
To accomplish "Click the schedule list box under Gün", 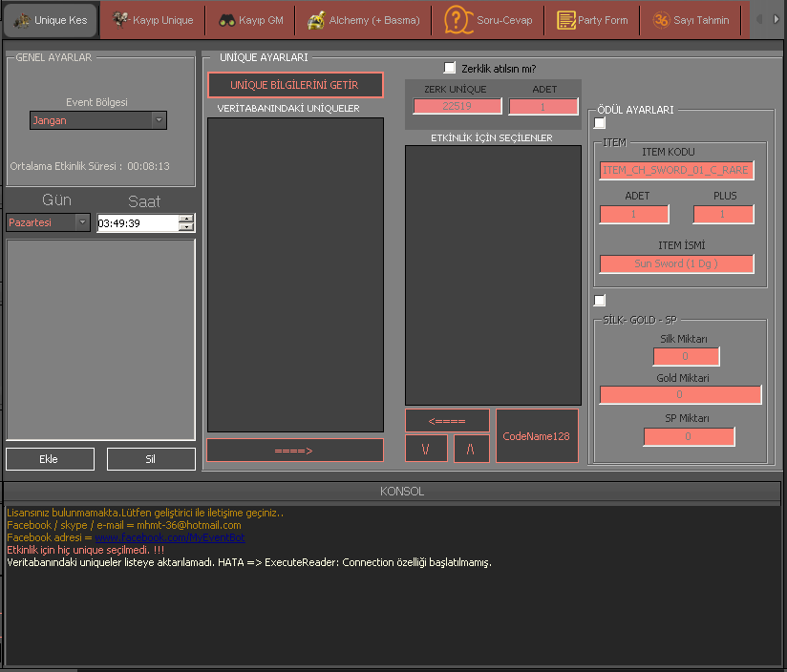I will click(x=100, y=340).
